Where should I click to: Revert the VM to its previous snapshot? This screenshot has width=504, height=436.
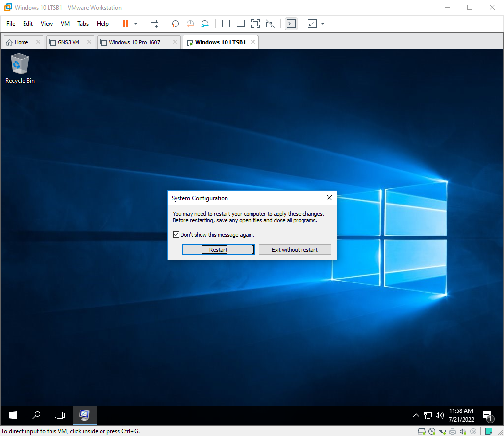click(x=190, y=24)
